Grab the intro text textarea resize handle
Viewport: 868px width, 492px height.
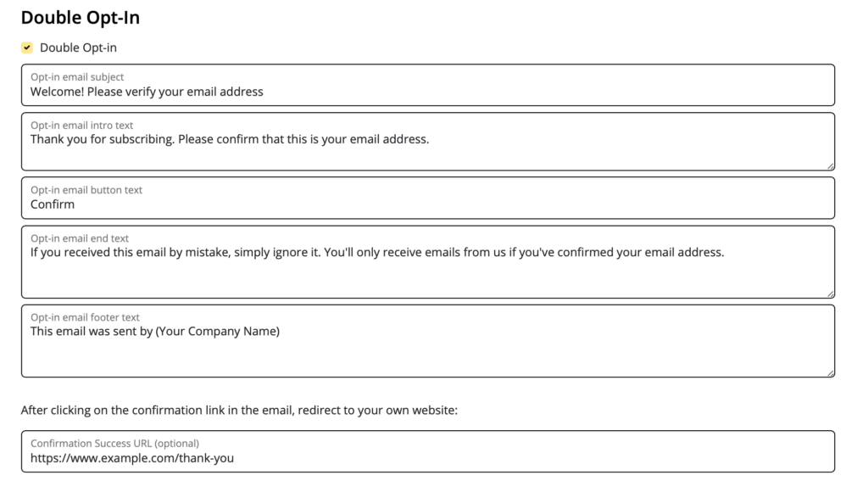831,166
